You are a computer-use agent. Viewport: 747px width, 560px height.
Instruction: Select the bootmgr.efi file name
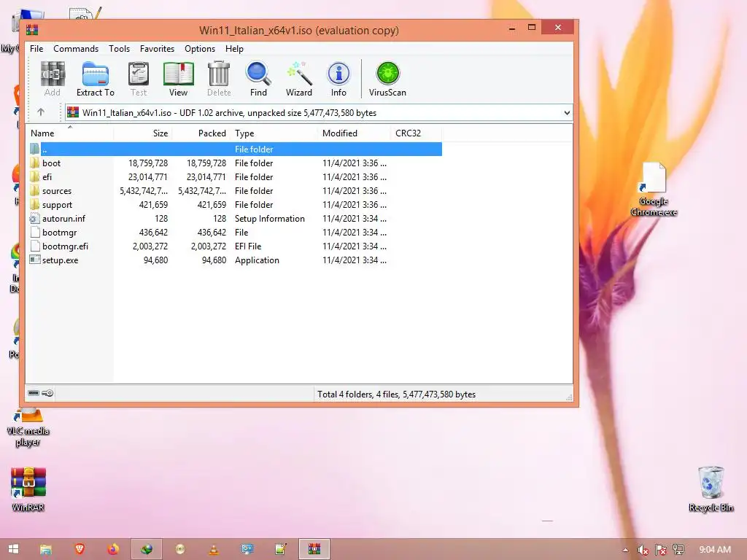pyautogui.click(x=65, y=246)
